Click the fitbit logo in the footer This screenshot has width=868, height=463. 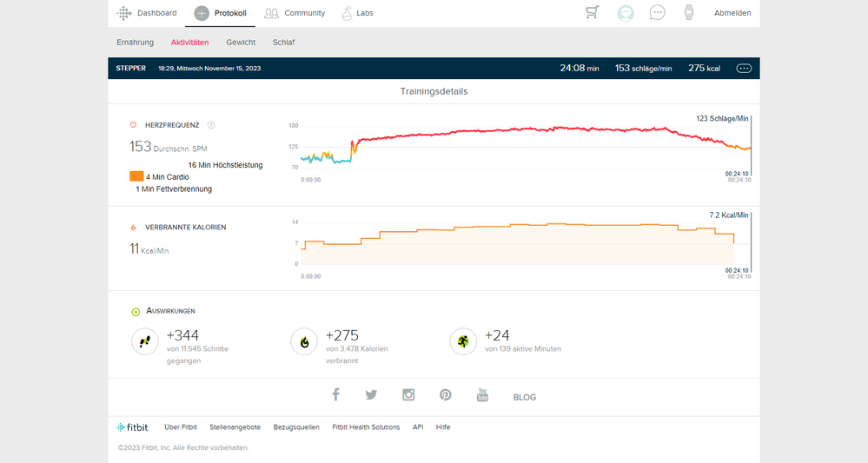(x=132, y=427)
